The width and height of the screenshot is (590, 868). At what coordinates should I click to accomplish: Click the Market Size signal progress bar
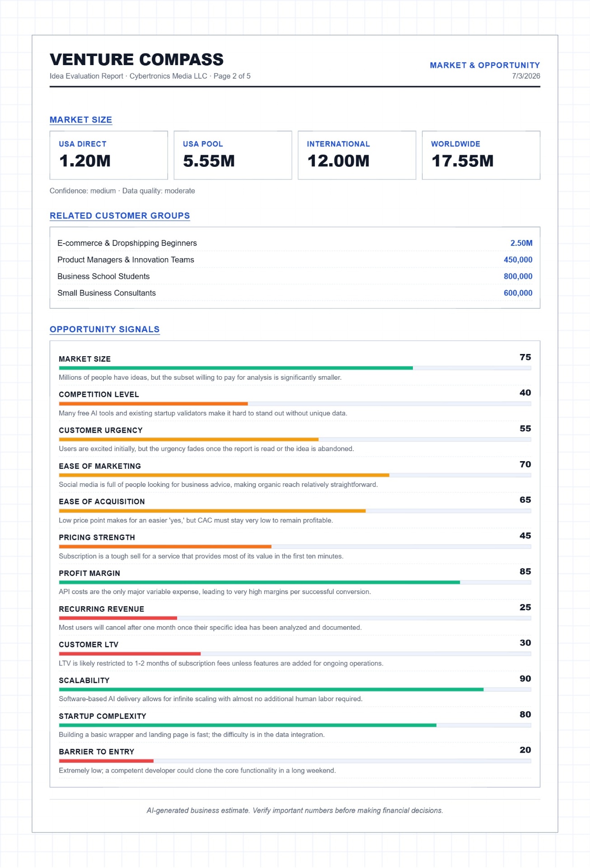click(x=295, y=368)
